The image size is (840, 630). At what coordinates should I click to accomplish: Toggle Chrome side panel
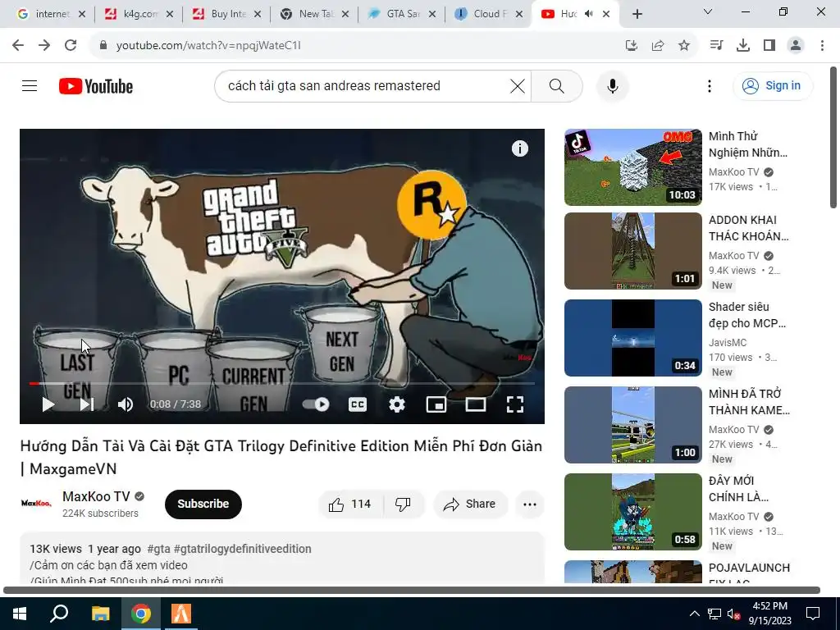click(769, 46)
